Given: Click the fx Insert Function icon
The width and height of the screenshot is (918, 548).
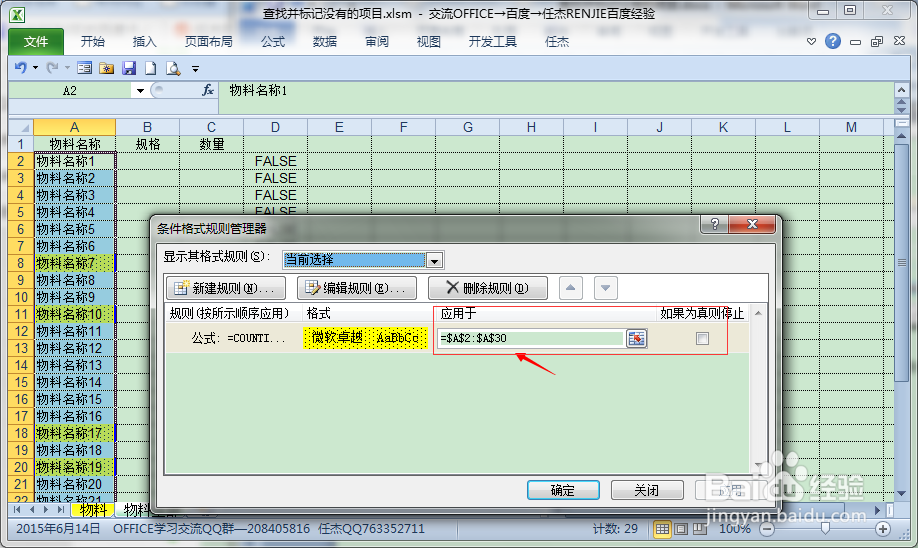Looking at the screenshot, I should click(208, 90).
